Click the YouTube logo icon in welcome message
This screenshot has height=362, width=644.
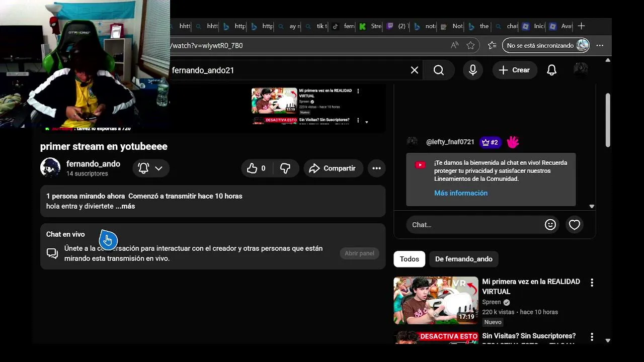(420, 164)
